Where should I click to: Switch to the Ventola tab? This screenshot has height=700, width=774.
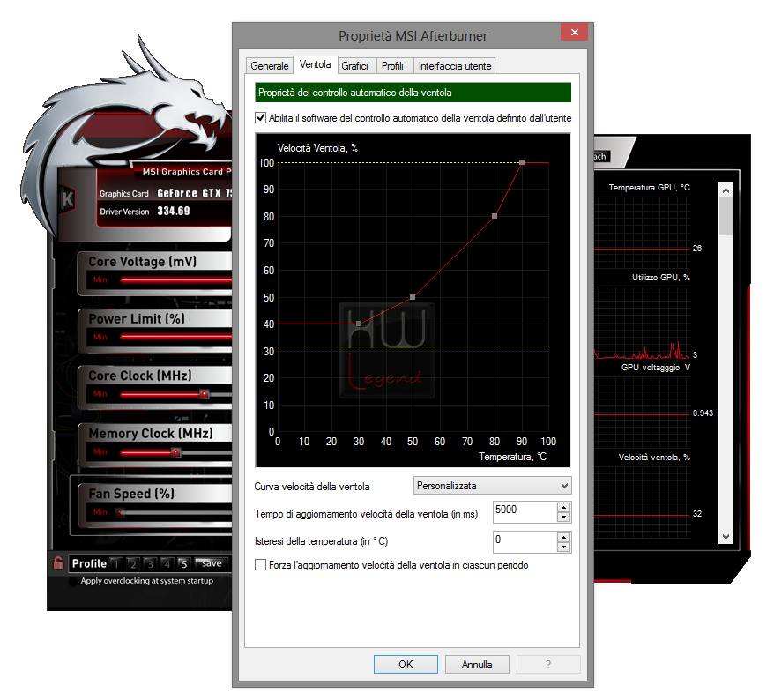(316, 64)
